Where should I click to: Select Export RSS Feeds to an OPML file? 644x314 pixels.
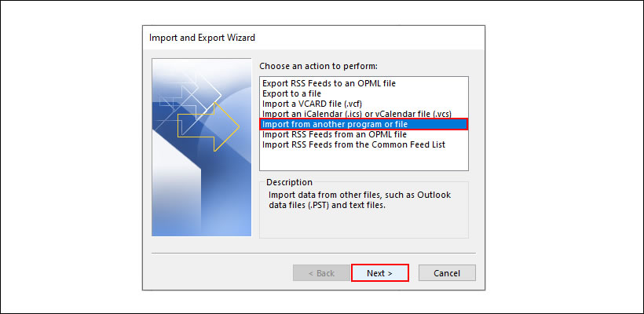[x=332, y=82]
